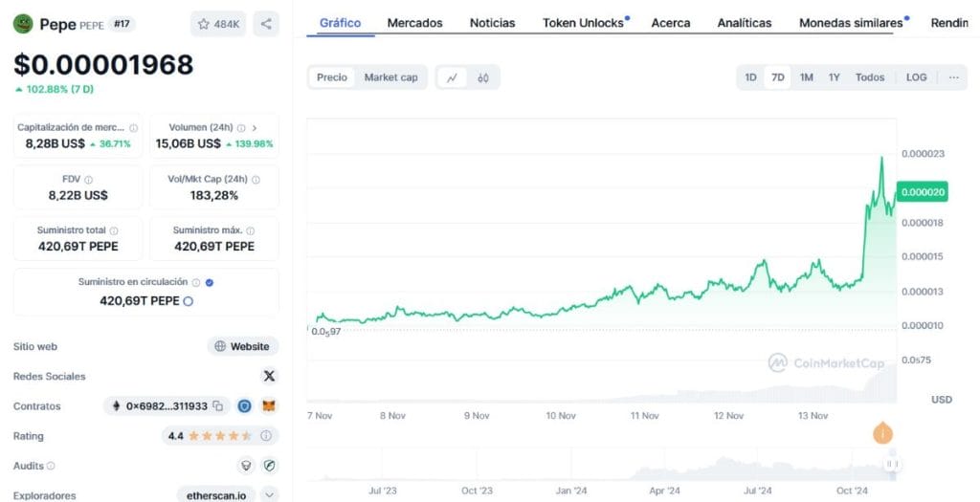Click the 0x6982...311933 contract chip
This screenshot has width=980, height=502.
[x=167, y=405]
